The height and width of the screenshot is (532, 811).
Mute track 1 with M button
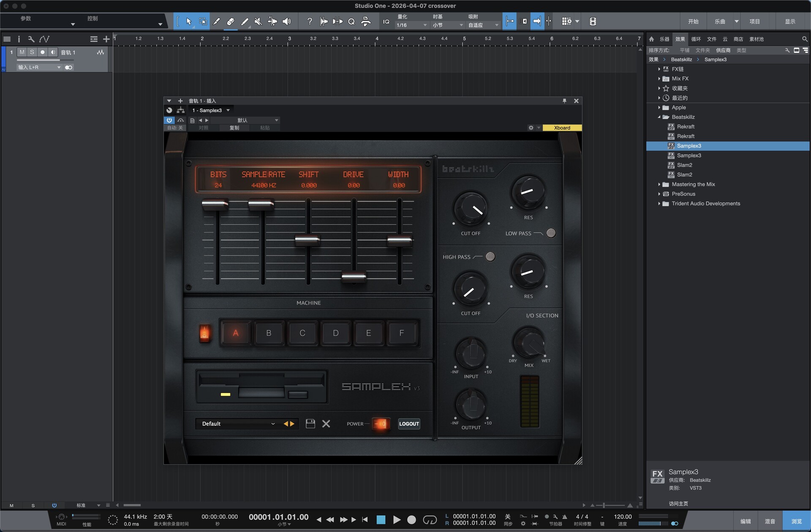tap(22, 52)
